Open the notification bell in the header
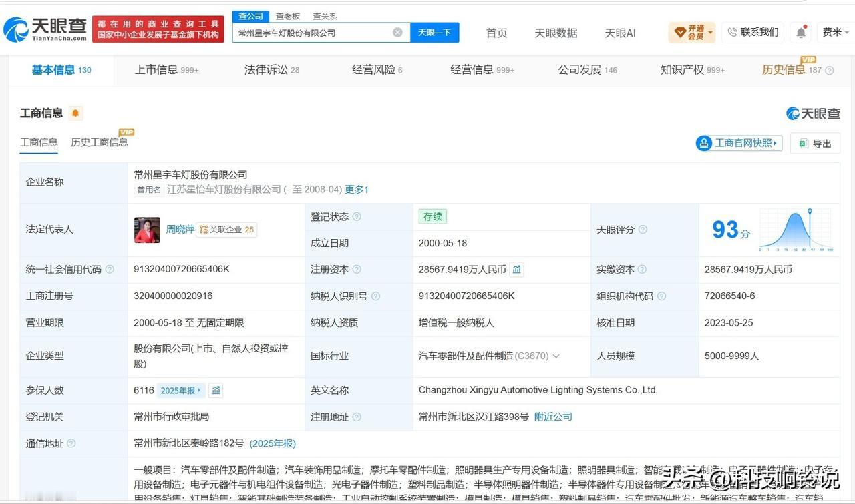 pos(801,32)
